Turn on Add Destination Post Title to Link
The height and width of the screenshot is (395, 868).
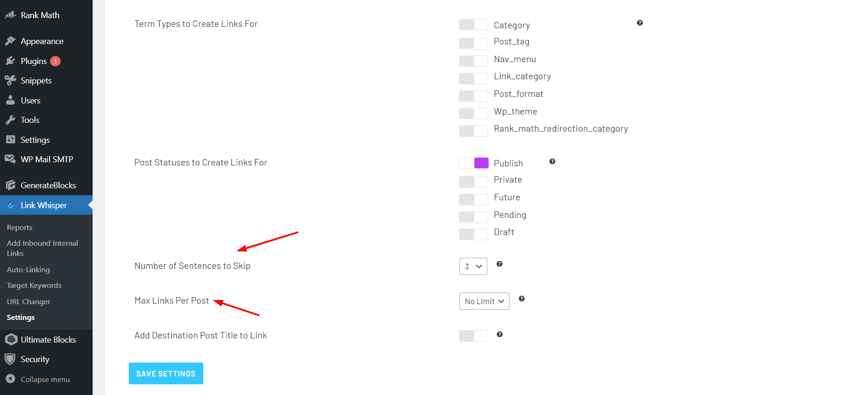[473, 336]
